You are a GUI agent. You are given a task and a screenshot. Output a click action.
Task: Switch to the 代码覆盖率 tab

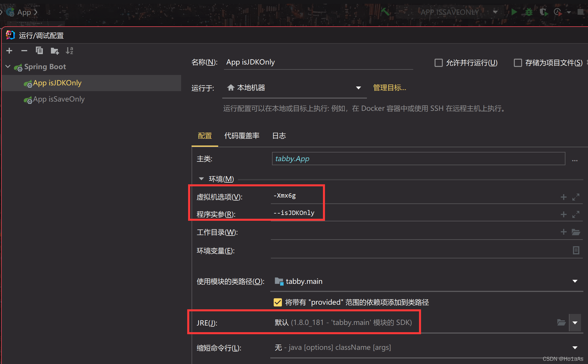point(242,136)
